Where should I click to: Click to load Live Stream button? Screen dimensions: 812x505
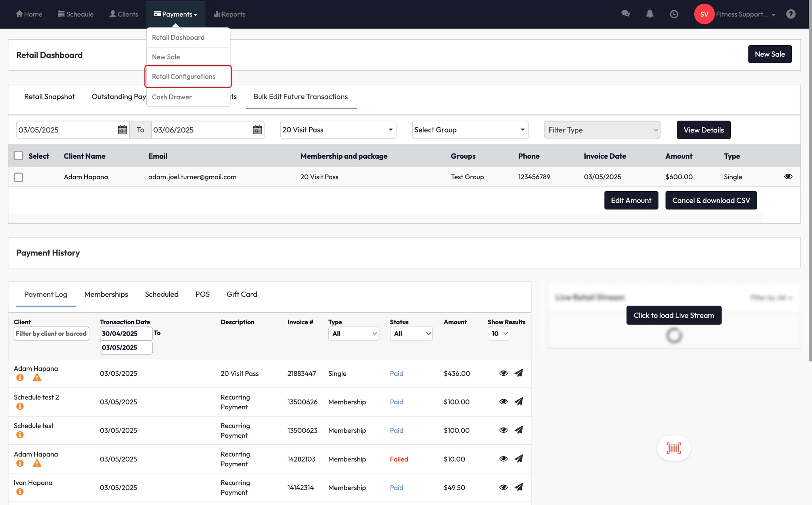tap(674, 315)
